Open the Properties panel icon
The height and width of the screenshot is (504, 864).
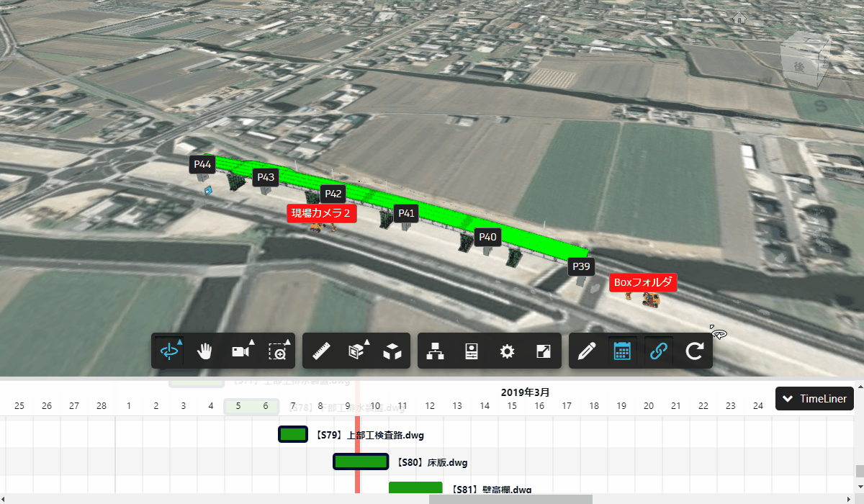[472, 351]
